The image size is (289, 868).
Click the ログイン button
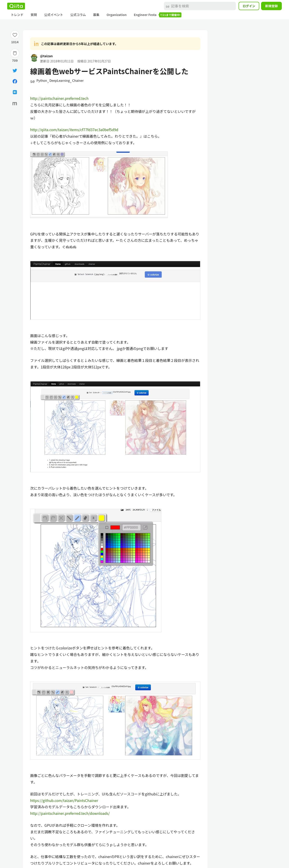click(249, 6)
